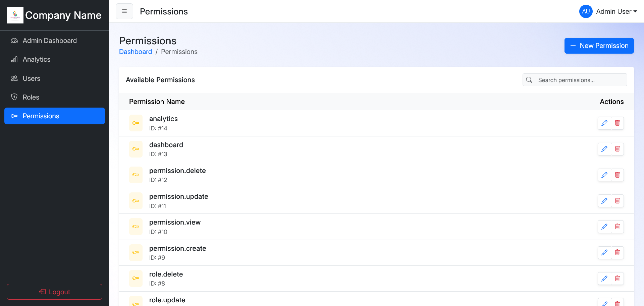Navigate to Roles in sidebar
Viewport: 644px width, 306px height.
tap(31, 97)
